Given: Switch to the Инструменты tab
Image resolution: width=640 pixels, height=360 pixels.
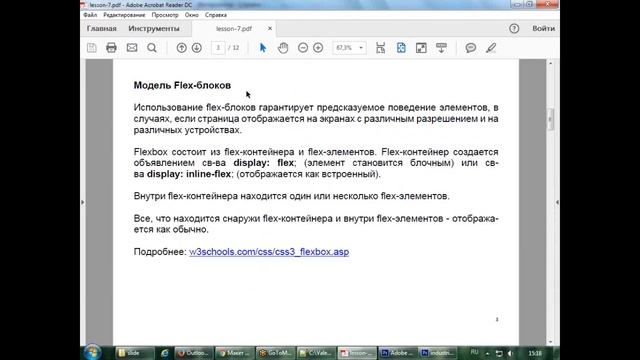Looking at the screenshot, I should coord(154,29).
